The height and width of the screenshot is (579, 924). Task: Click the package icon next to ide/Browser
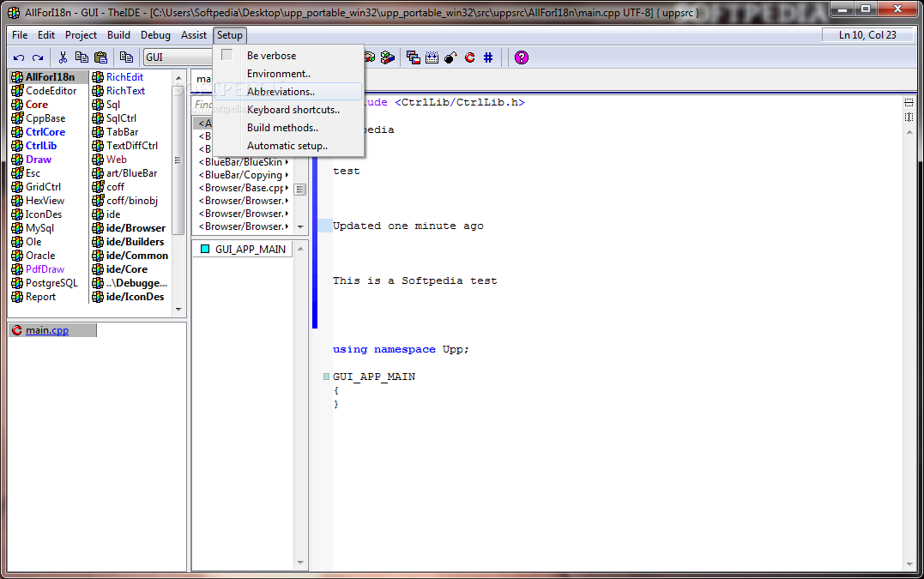(98, 228)
